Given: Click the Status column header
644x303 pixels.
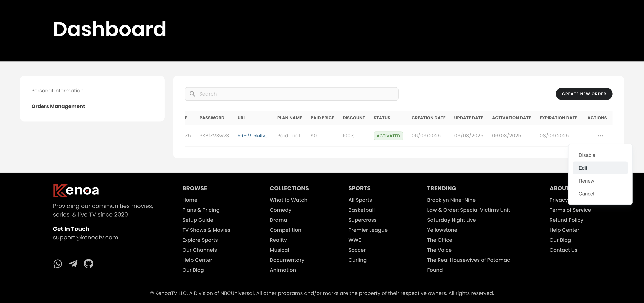Looking at the screenshot, I should (382, 118).
